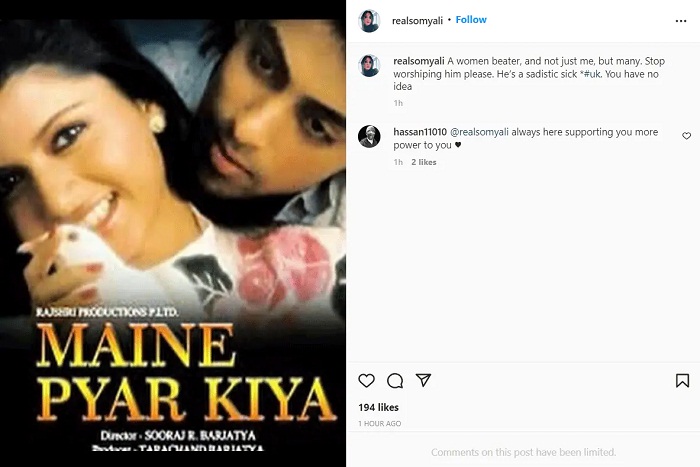700x467 pixels.
Task: Like the hassan11010 comment heart
Action: point(687,136)
